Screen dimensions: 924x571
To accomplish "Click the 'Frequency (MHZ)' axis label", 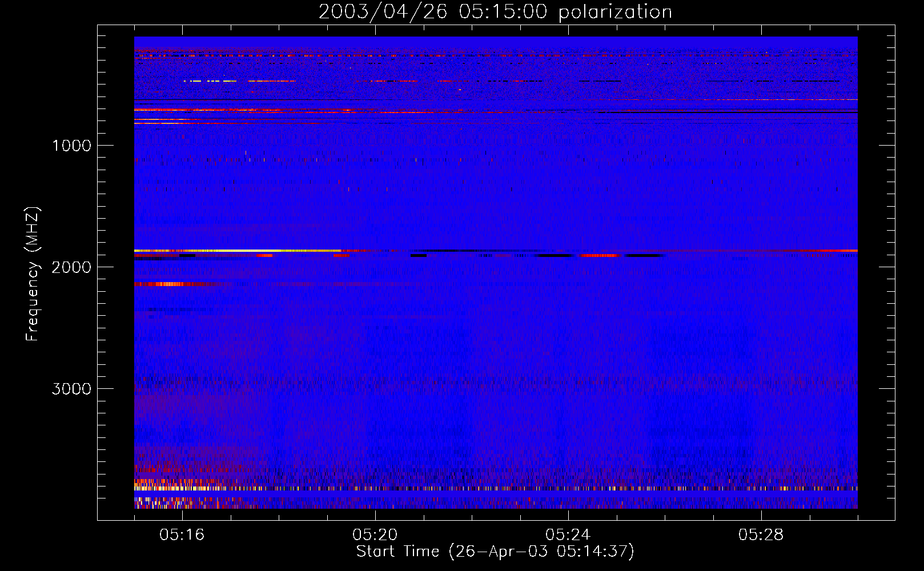I will tap(33, 274).
